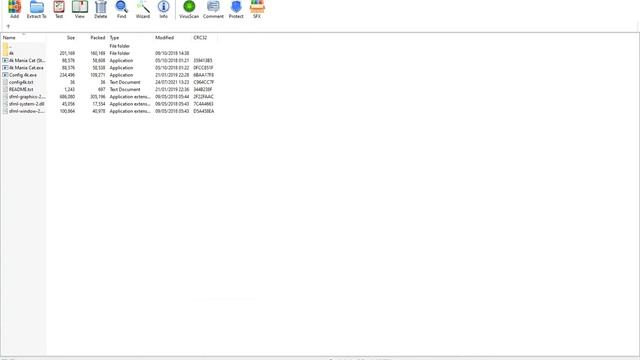This screenshot has height=360, width=640.
Task: Click the 1,243 size of README.txt
Action: point(69,89)
